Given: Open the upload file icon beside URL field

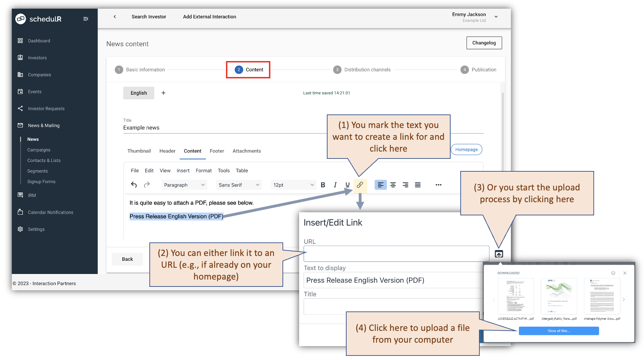Looking at the screenshot, I should pos(499,254).
